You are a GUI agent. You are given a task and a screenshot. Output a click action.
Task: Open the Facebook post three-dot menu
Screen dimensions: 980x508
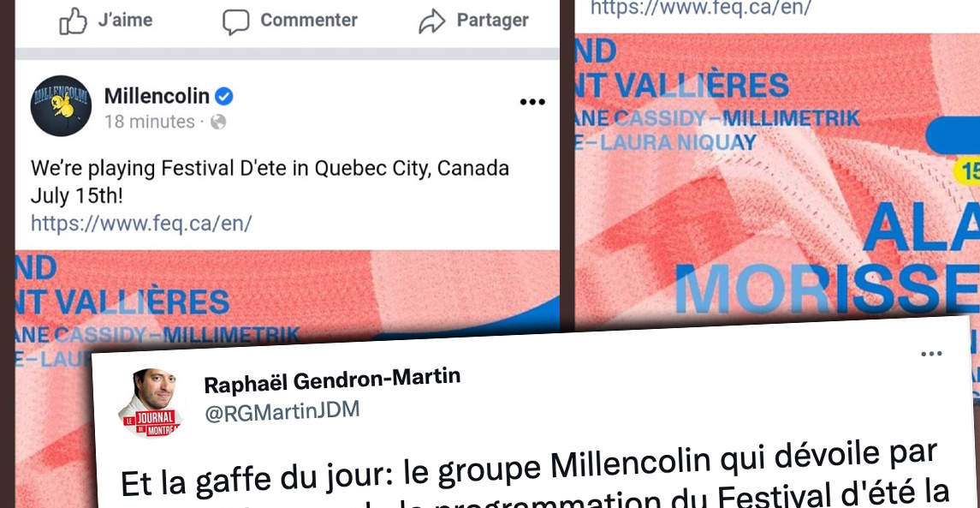pyautogui.click(x=532, y=102)
